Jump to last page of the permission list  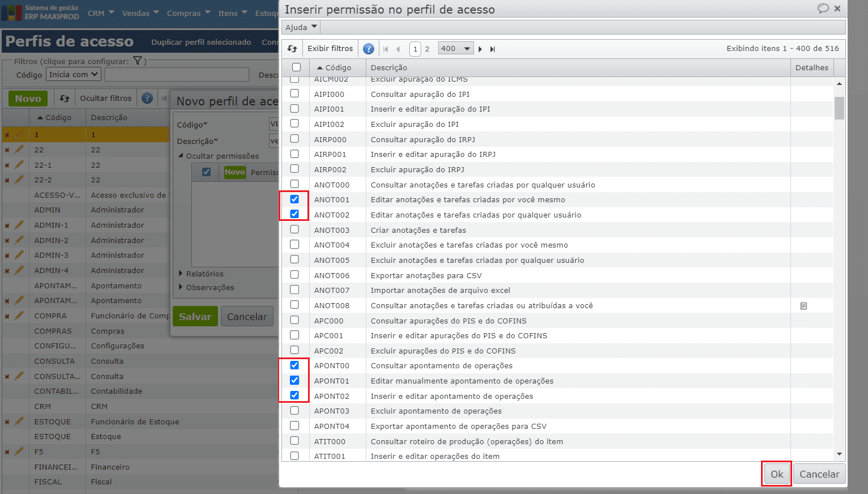[493, 49]
